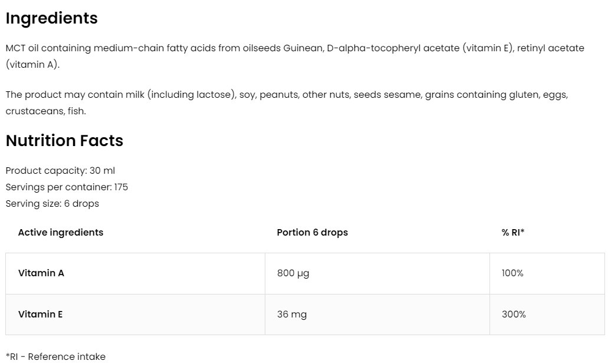The width and height of the screenshot is (608, 364).
Task: Click the "crustaceans, fish." allergen text
Action: (45, 111)
